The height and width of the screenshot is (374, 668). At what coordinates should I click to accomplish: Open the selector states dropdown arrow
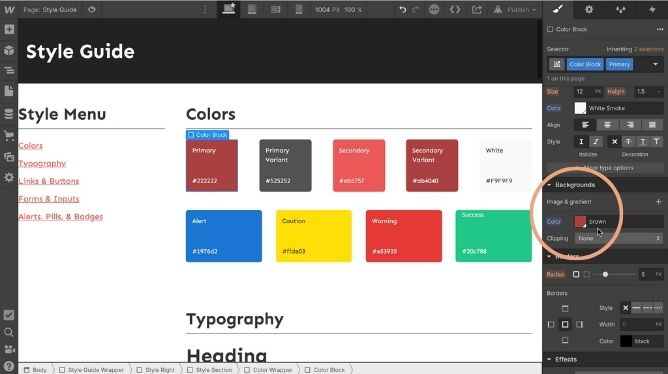click(x=655, y=64)
